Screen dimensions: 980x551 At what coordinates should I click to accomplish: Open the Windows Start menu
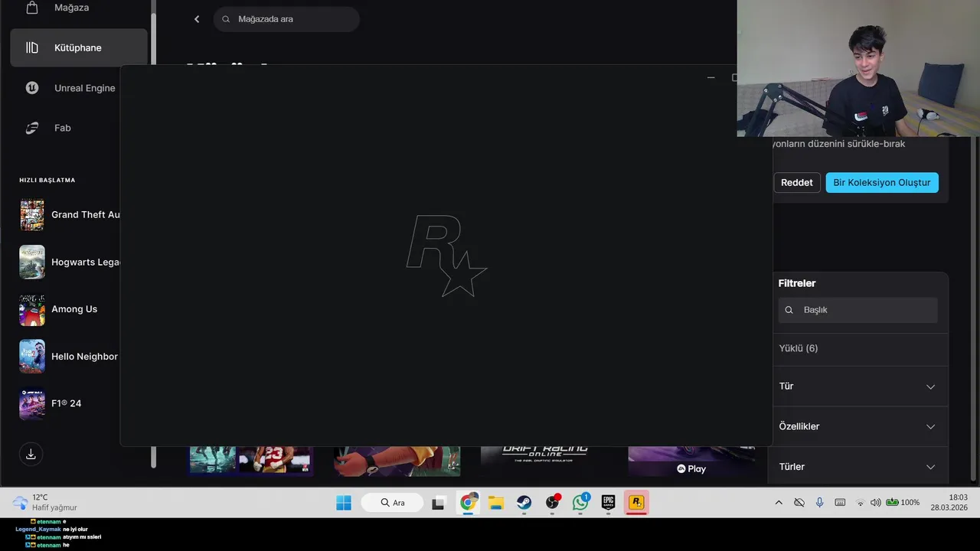coord(344,503)
